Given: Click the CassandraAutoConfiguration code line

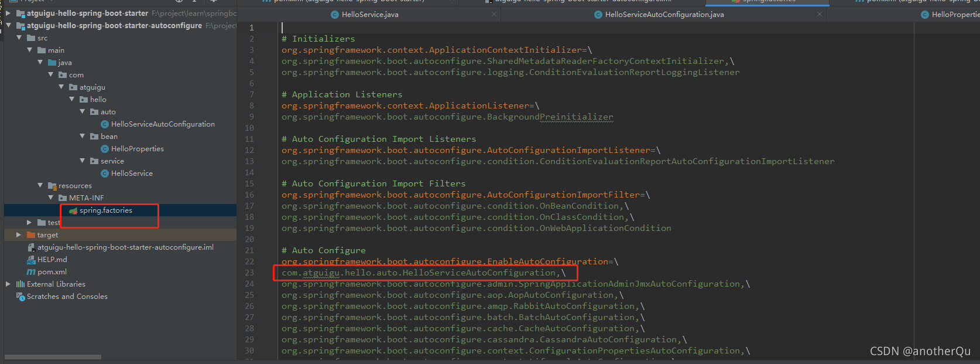Looking at the screenshot, I should (x=484, y=339).
